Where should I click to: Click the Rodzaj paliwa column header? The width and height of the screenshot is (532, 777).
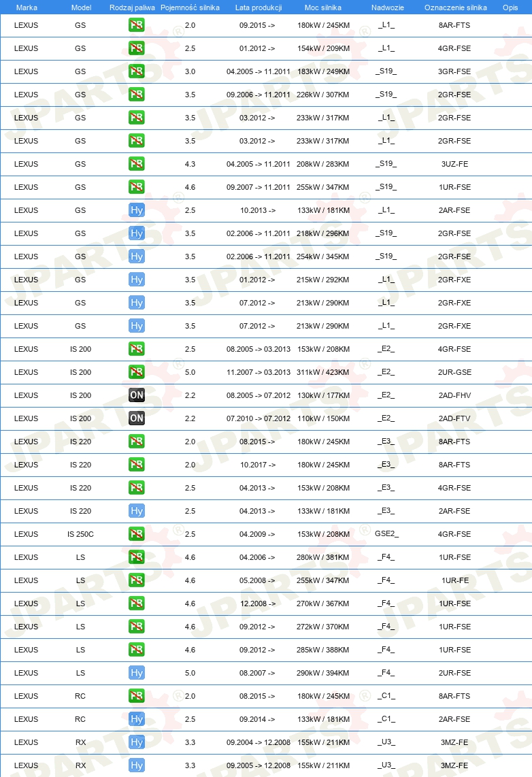pyautogui.click(x=132, y=7)
